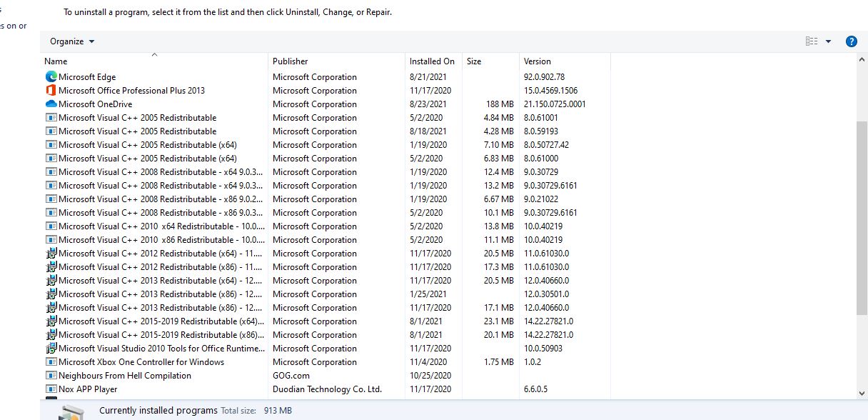Click the scrollbar down arrow
The image size is (868, 420).
pos(862,392)
